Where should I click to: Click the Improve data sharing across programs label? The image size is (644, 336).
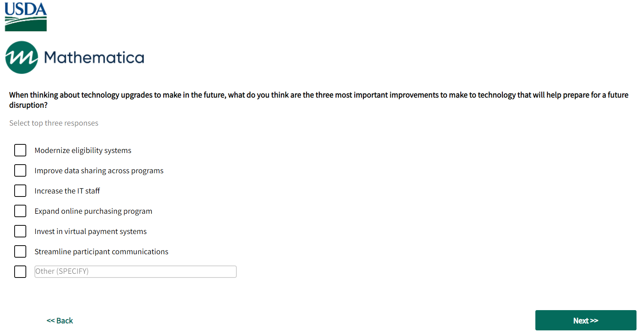[99, 171]
